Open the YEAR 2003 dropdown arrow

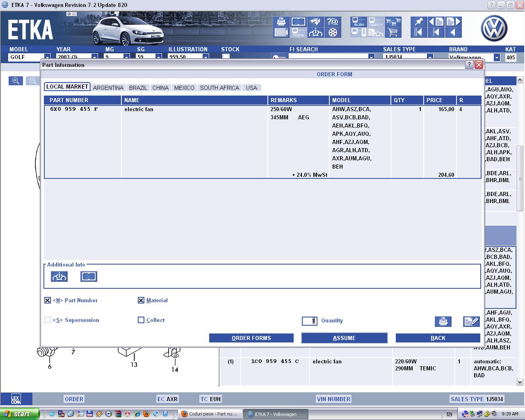[94, 57]
